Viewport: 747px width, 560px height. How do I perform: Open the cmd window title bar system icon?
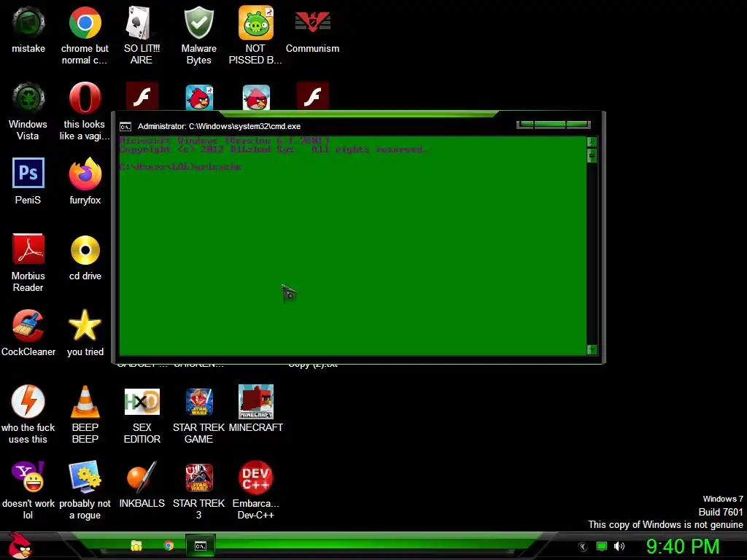point(125,127)
